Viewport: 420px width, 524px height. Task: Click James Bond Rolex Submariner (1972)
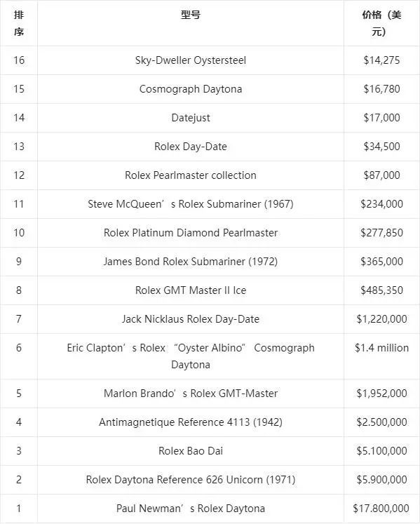coord(191,262)
